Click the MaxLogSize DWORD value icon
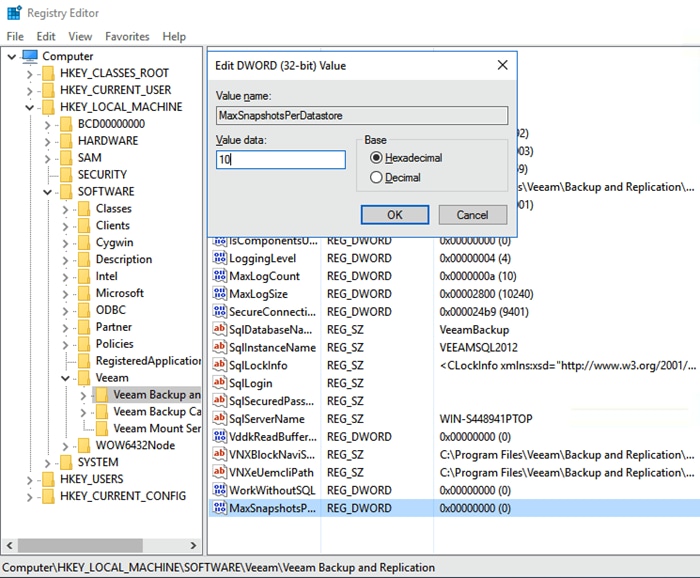The image size is (700, 578). tap(220, 294)
